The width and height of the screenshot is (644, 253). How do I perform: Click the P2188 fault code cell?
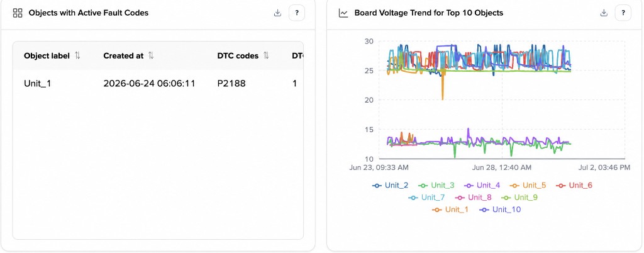[231, 84]
